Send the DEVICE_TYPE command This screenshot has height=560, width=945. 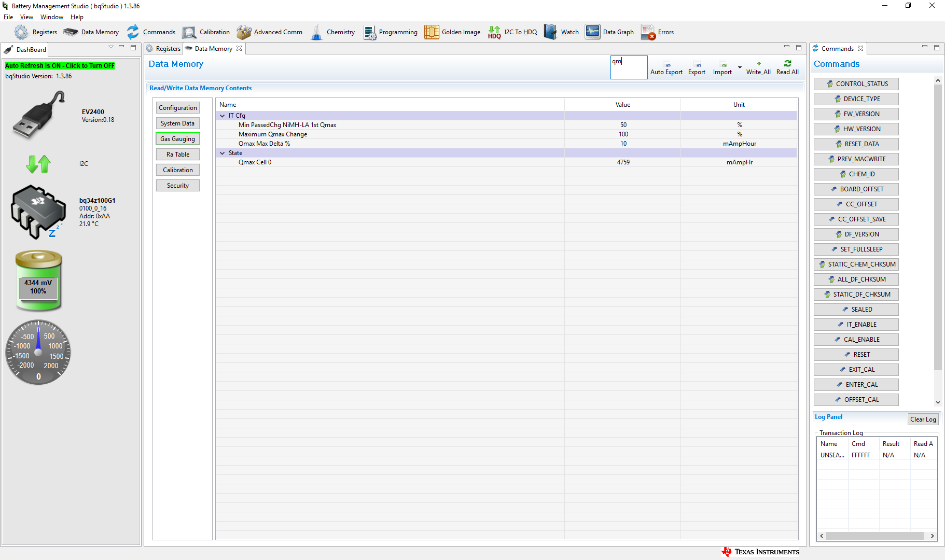(856, 99)
